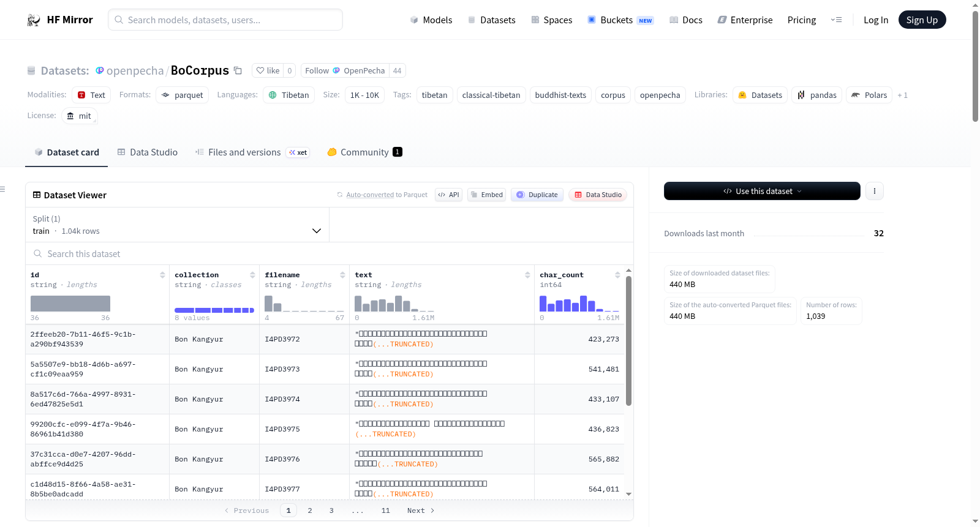This screenshot has width=980, height=527.
Task: Click the HF Mirror logo icon
Action: click(34, 20)
